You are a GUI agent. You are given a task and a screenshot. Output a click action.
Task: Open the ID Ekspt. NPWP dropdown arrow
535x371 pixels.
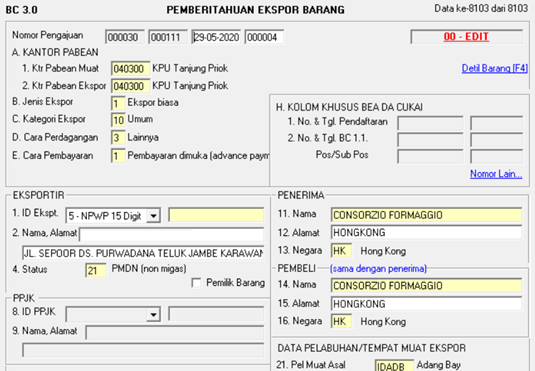[154, 216]
